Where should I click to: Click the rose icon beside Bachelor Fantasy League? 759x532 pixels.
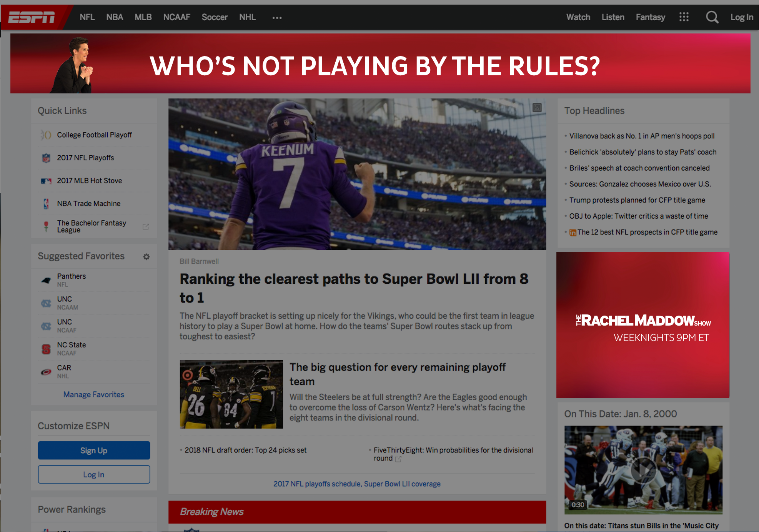click(x=46, y=226)
